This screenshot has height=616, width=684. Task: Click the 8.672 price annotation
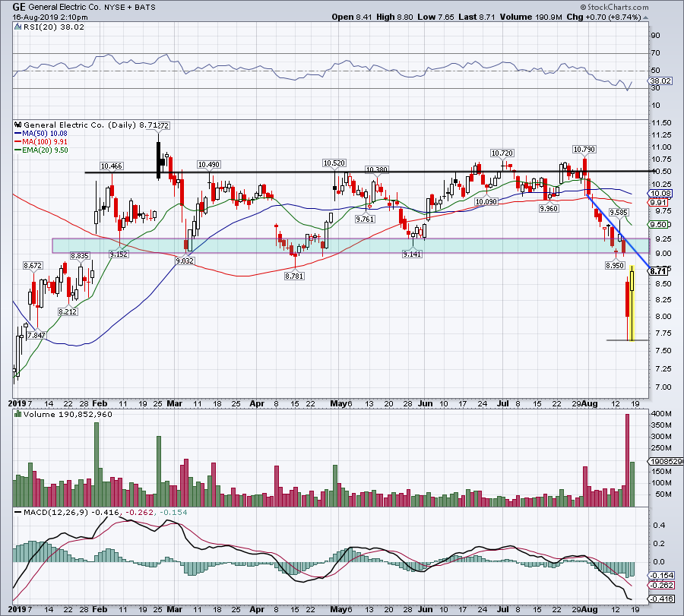(33, 266)
